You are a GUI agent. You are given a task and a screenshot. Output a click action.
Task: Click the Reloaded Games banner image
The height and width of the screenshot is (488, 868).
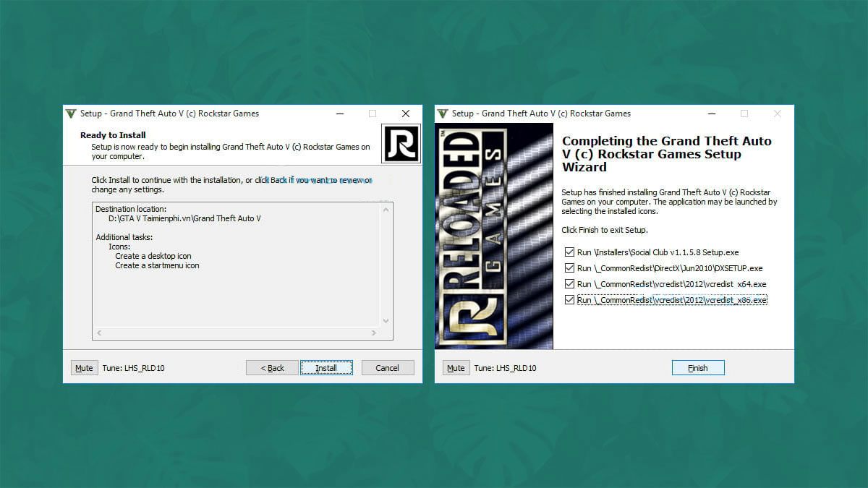(x=494, y=236)
